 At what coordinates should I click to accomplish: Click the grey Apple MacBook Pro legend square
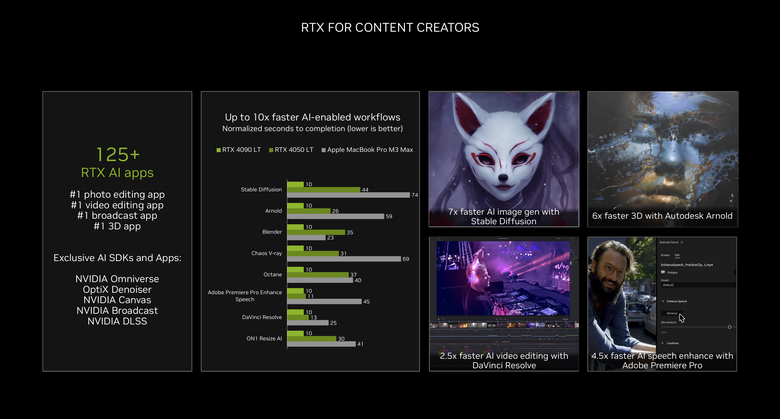[x=323, y=150]
